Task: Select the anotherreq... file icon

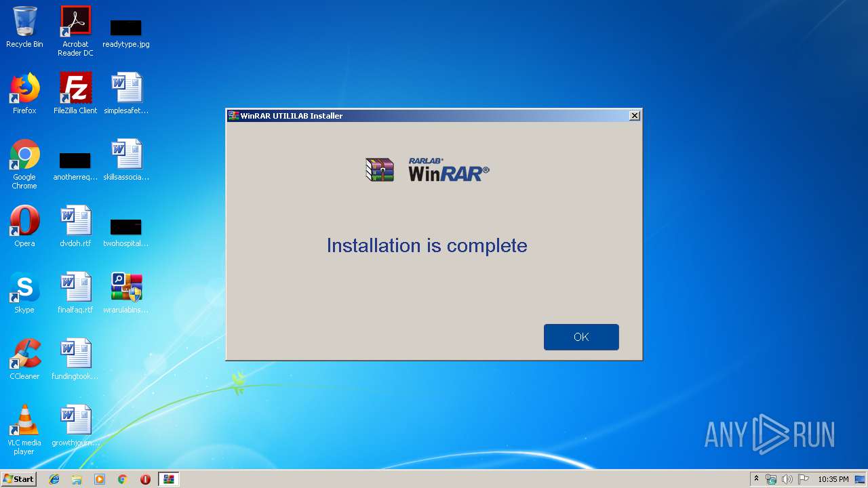Action: (75, 167)
